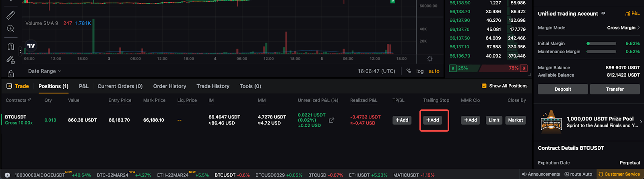Expand Cross Margin mode selector
Screen dimensions: 644x179
pos(623,28)
